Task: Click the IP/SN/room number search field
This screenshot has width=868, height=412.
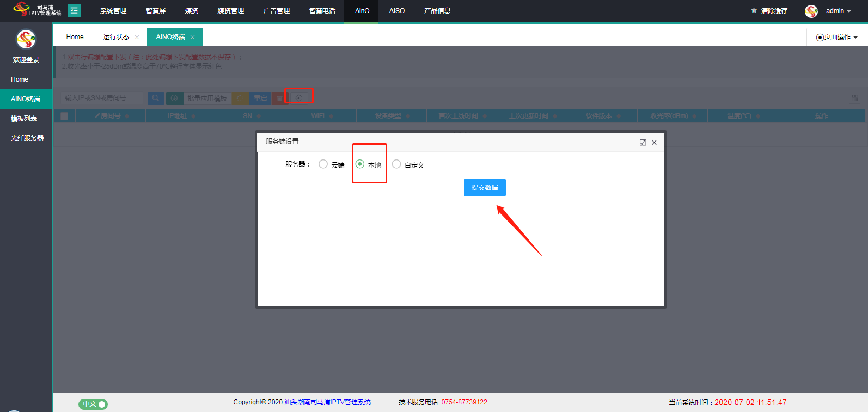Action: 102,98
